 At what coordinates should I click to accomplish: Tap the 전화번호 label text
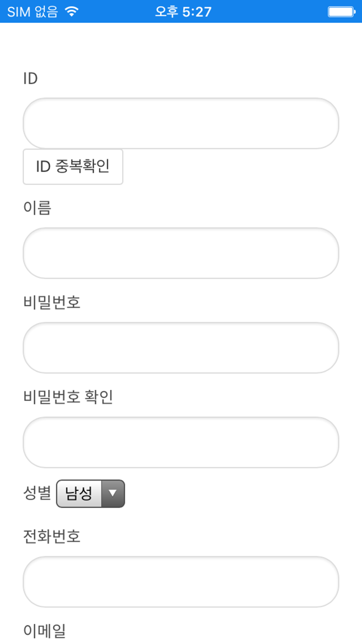[x=52, y=537]
